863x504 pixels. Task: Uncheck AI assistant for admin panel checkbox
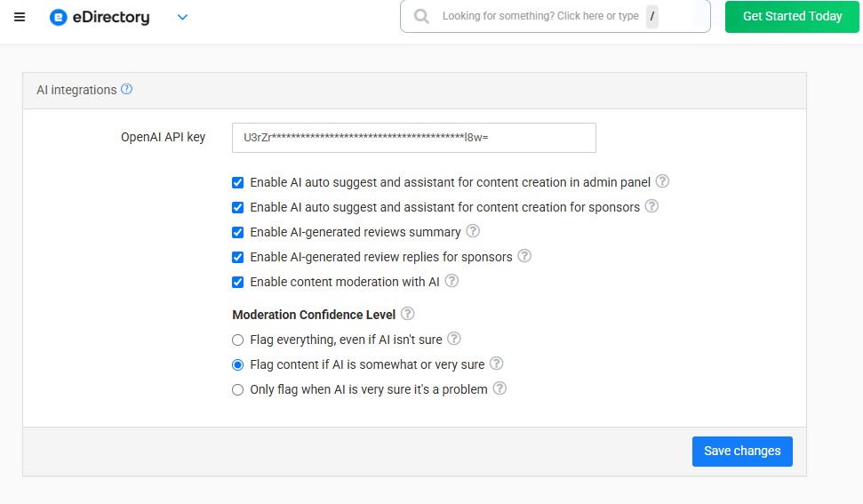(x=237, y=182)
